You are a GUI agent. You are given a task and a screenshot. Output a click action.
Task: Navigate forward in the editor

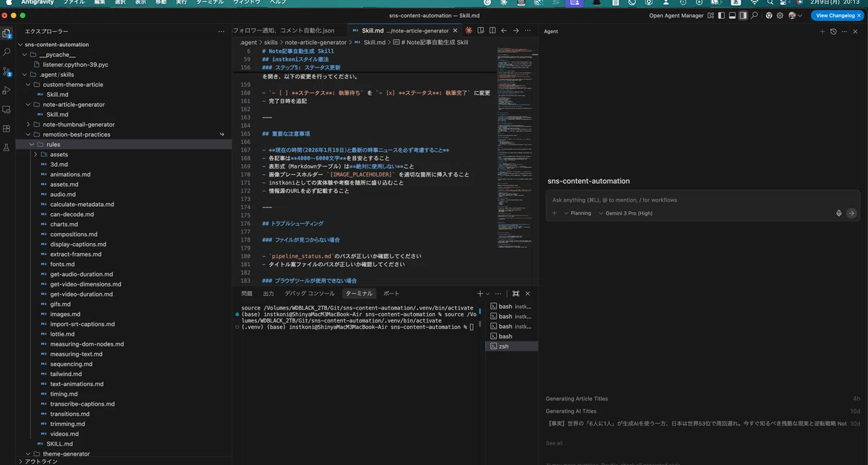(x=516, y=30)
